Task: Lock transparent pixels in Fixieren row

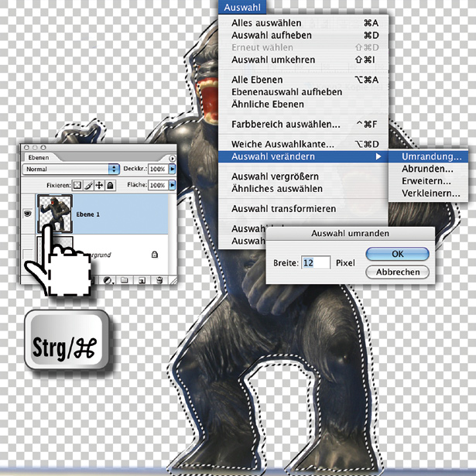Action: (77, 185)
